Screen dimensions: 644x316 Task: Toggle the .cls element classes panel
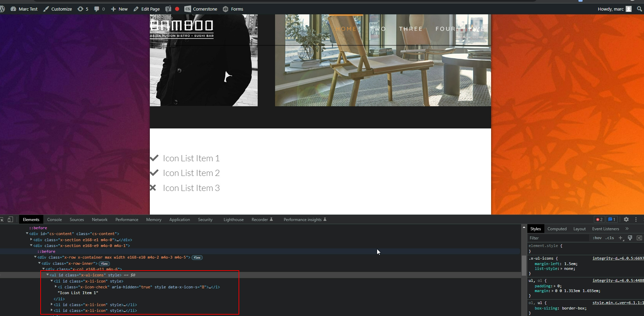pyautogui.click(x=610, y=238)
